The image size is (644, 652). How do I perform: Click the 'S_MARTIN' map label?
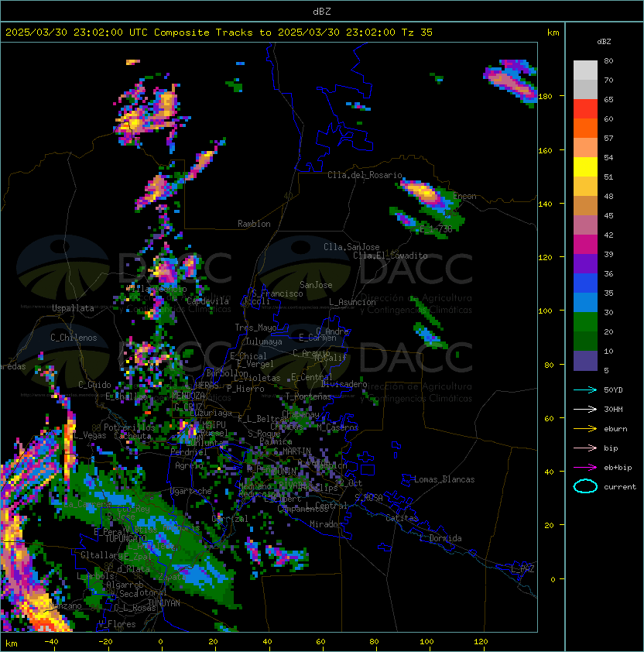pyautogui.click(x=293, y=451)
